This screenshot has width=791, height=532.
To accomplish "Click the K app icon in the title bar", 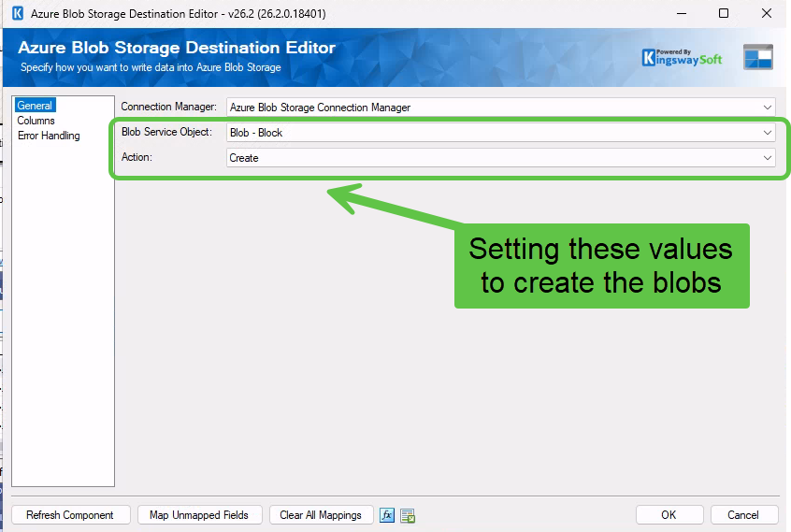I will [x=18, y=13].
